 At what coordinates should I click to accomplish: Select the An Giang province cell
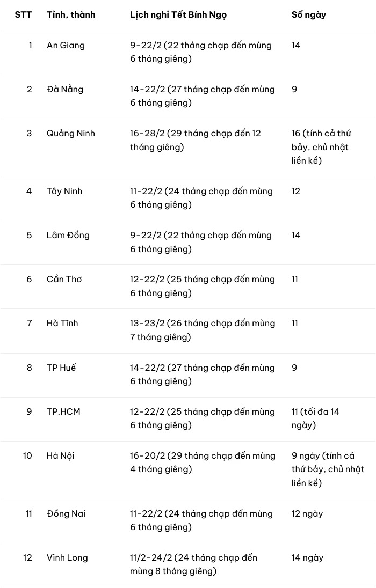click(x=66, y=45)
